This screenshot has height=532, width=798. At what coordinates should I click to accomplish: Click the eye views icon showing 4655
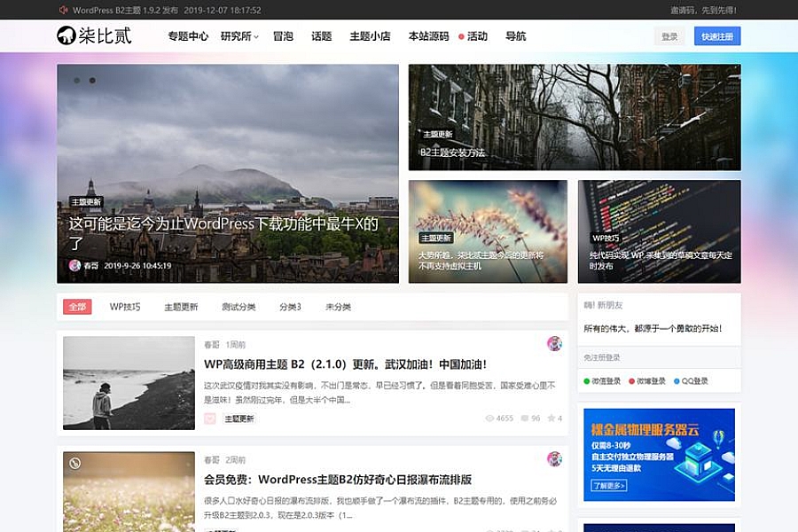(489, 418)
